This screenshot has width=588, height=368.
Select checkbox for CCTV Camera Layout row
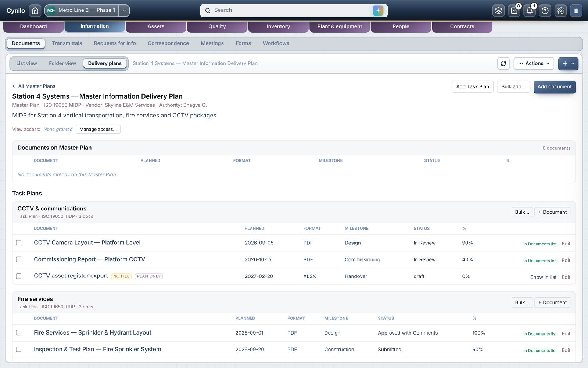19,243
